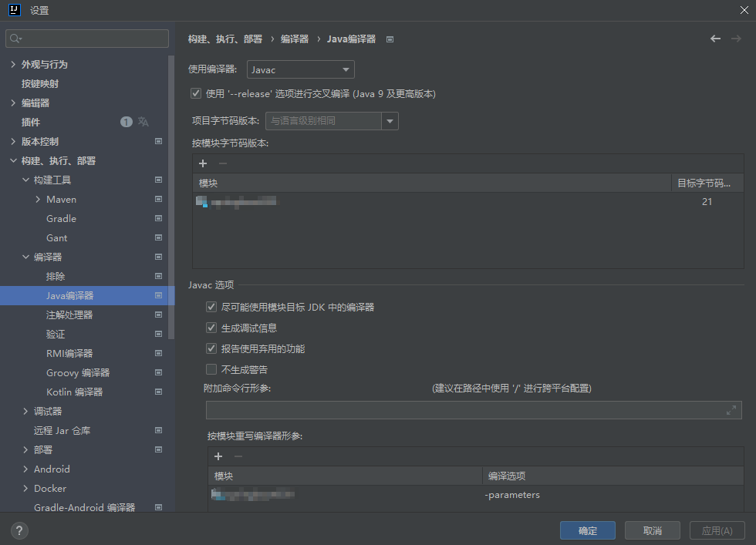The width and height of the screenshot is (756, 545).
Task: Click the plus icon to add module bytecode version
Action: pos(203,163)
